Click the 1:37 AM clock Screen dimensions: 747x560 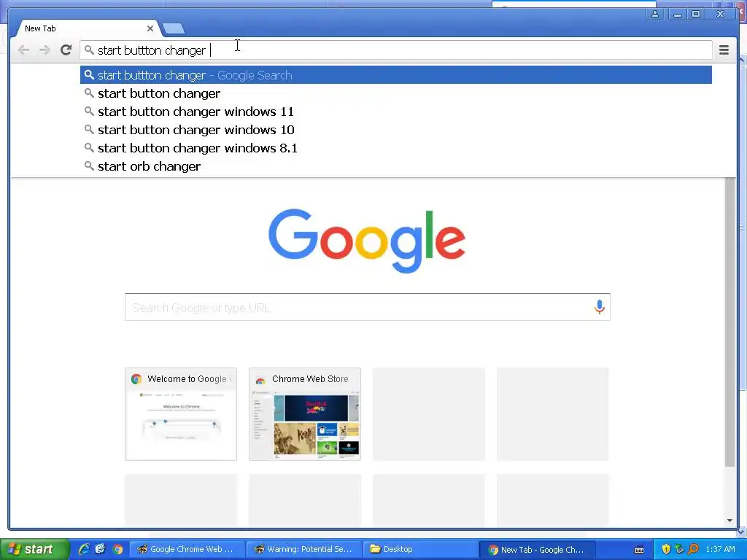[720, 549]
